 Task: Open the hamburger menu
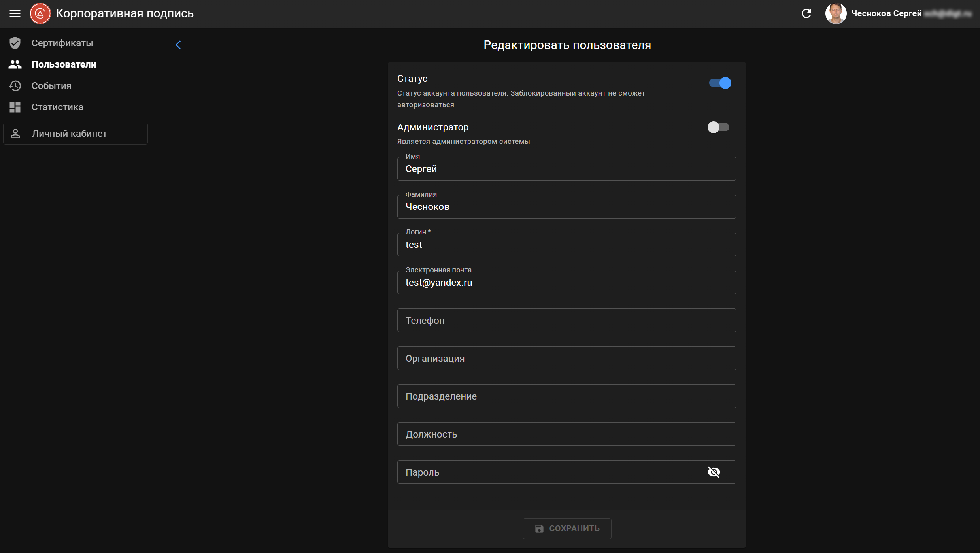point(15,13)
